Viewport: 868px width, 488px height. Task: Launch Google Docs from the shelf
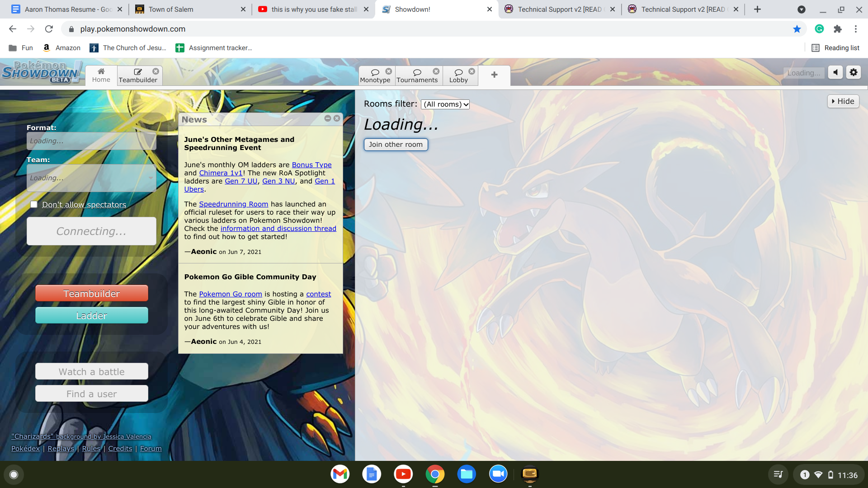(x=372, y=474)
